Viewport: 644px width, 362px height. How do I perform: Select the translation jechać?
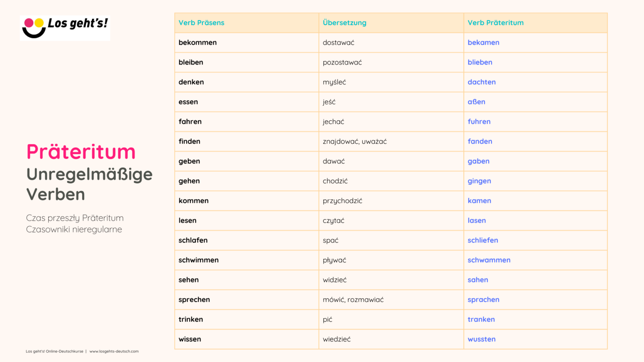point(333,122)
